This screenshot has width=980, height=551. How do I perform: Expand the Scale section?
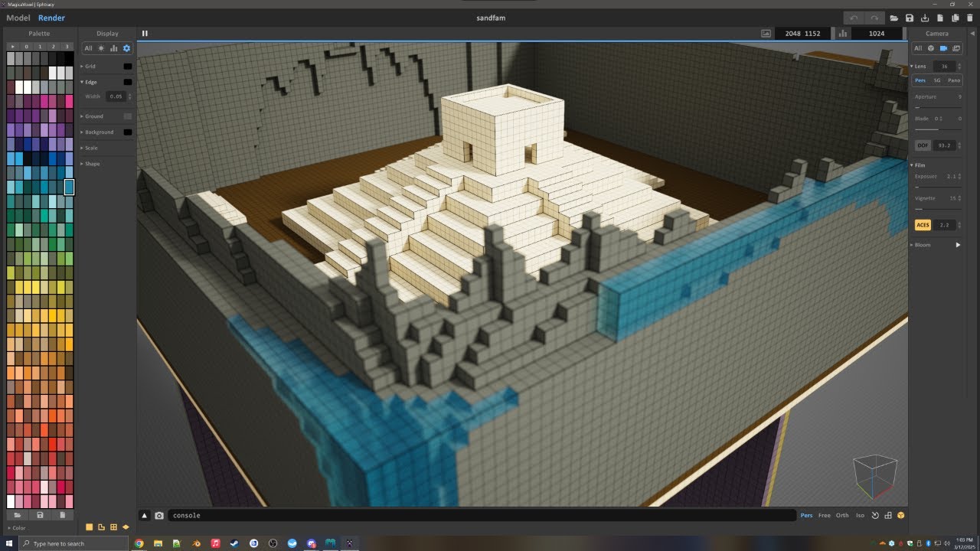point(90,148)
